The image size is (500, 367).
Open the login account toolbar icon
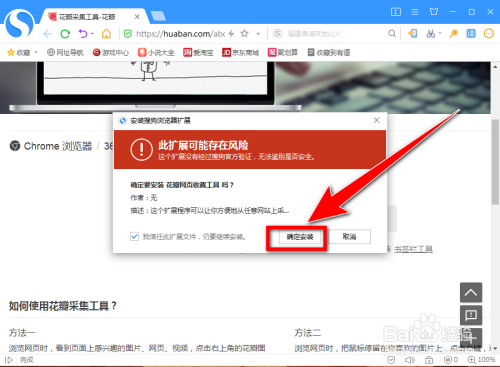tap(413, 34)
